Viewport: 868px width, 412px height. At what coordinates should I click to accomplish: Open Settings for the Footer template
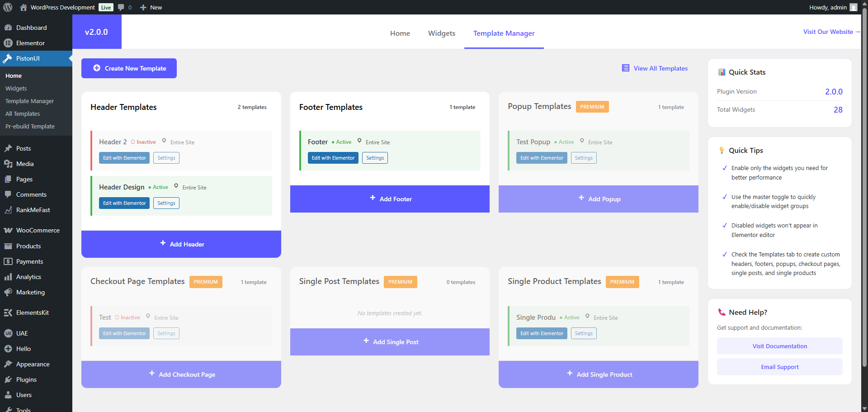pos(375,158)
